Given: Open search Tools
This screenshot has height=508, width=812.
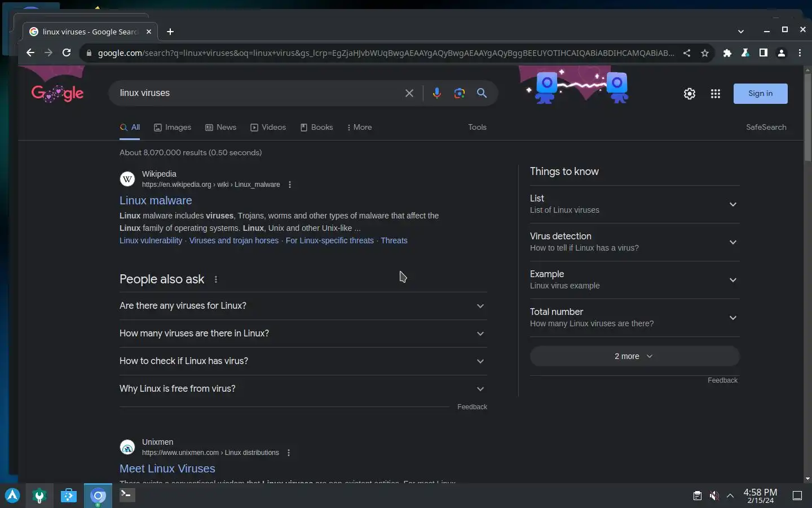Looking at the screenshot, I should pyautogui.click(x=477, y=128).
